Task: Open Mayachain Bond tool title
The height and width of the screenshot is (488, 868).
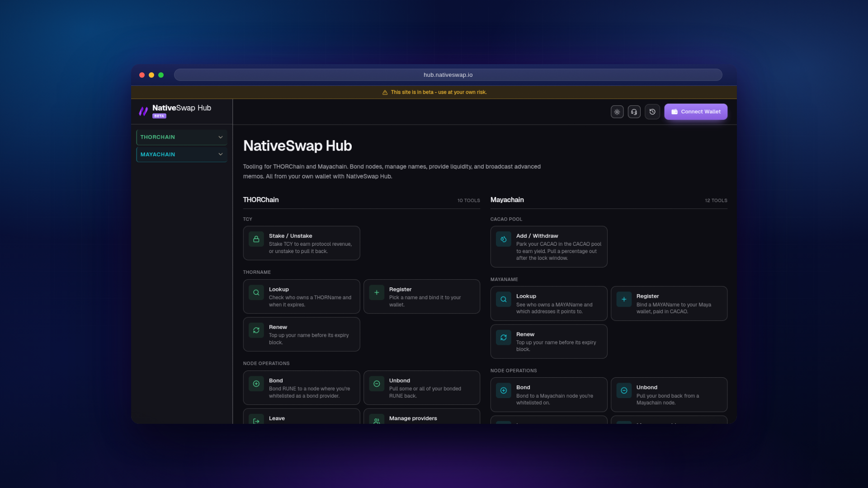Action: click(x=523, y=387)
